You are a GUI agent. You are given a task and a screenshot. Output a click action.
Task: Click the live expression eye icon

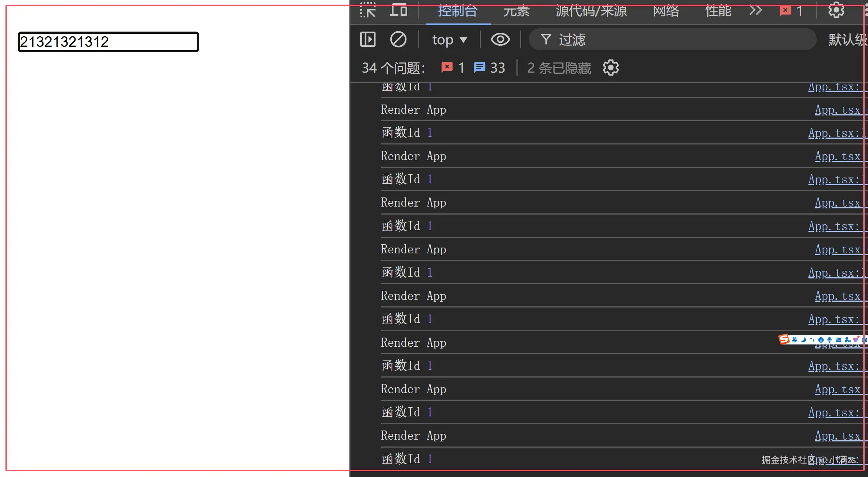(500, 39)
